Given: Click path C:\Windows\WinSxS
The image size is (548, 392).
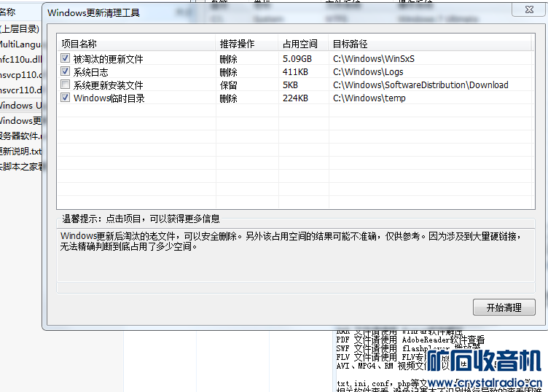Looking at the screenshot, I should click(x=374, y=59).
